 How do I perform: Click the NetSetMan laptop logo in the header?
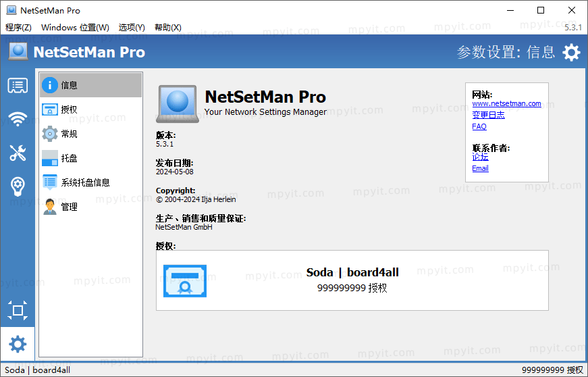coord(18,51)
